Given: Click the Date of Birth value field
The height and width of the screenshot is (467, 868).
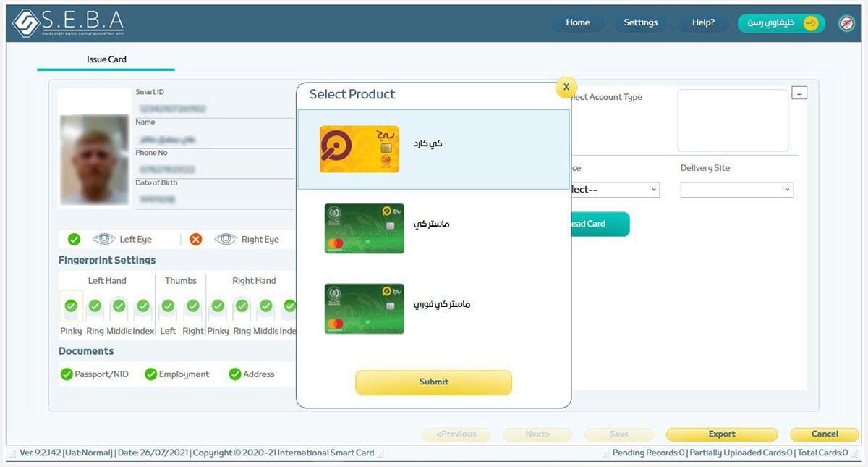Looking at the screenshot, I should (215, 199).
